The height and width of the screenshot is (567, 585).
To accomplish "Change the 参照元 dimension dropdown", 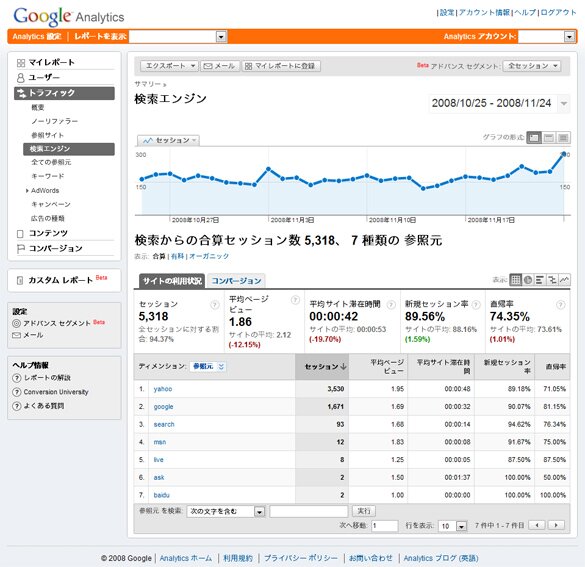I will tap(208, 366).
